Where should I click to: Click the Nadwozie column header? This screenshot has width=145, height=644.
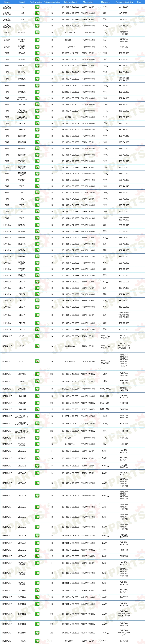tap(106, 2)
